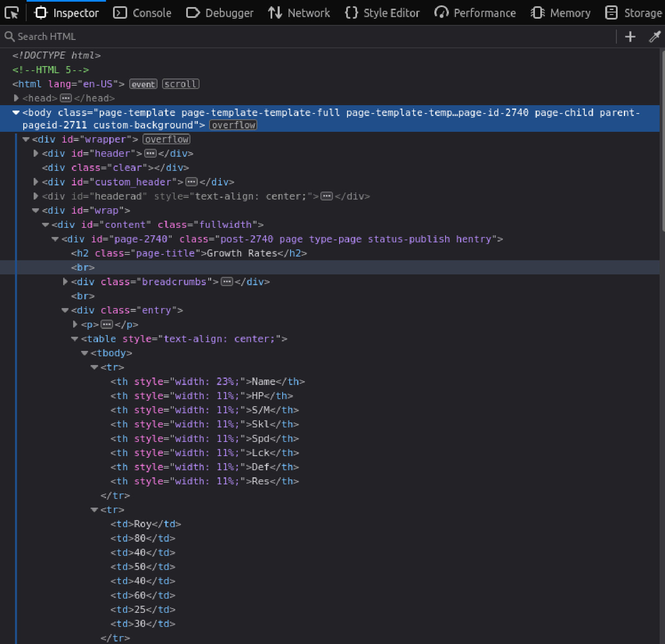Expand the head element node
Viewport: 665px width, 644px height.
click(16, 98)
